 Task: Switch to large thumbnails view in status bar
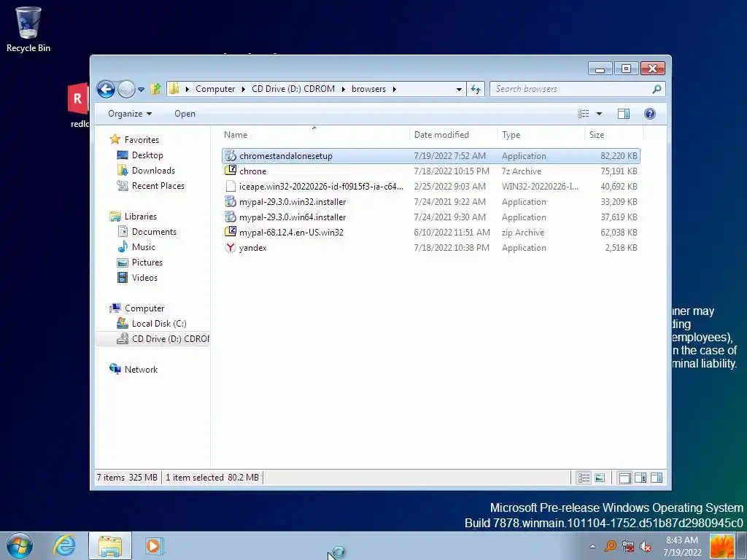pos(600,478)
